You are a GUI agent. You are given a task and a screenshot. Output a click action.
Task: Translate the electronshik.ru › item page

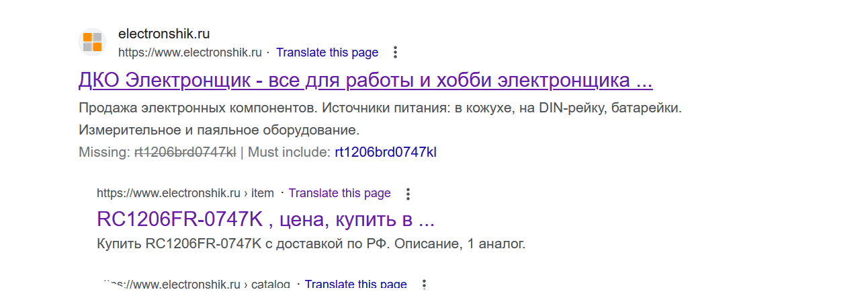tap(339, 193)
